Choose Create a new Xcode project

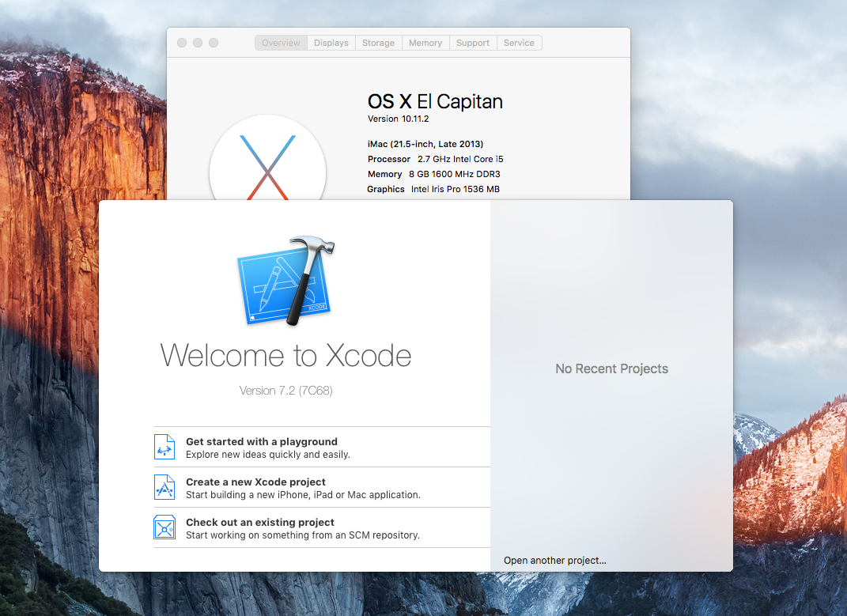[322, 487]
